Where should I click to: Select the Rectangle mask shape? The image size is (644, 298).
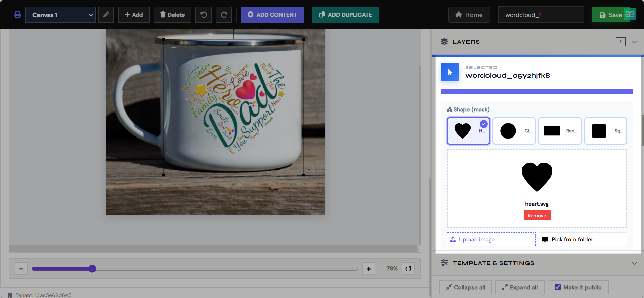pyautogui.click(x=560, y=131)
